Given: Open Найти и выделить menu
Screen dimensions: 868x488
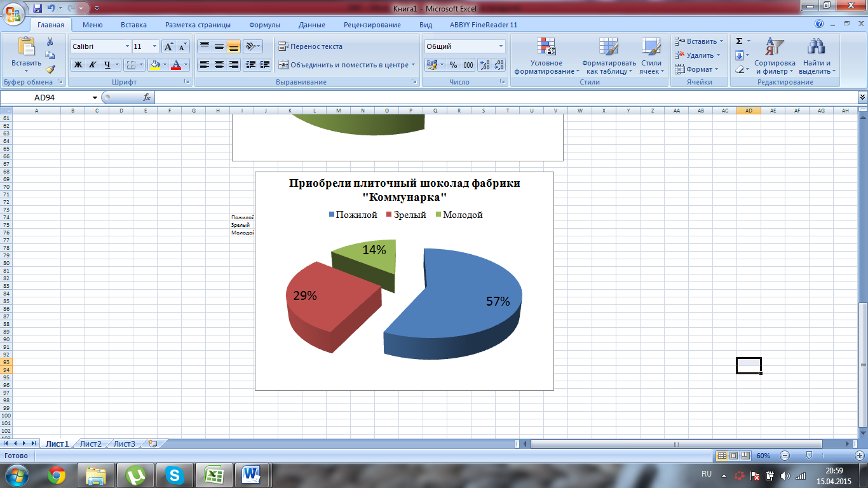Looking at the screenshot, I should pos(817,56).
